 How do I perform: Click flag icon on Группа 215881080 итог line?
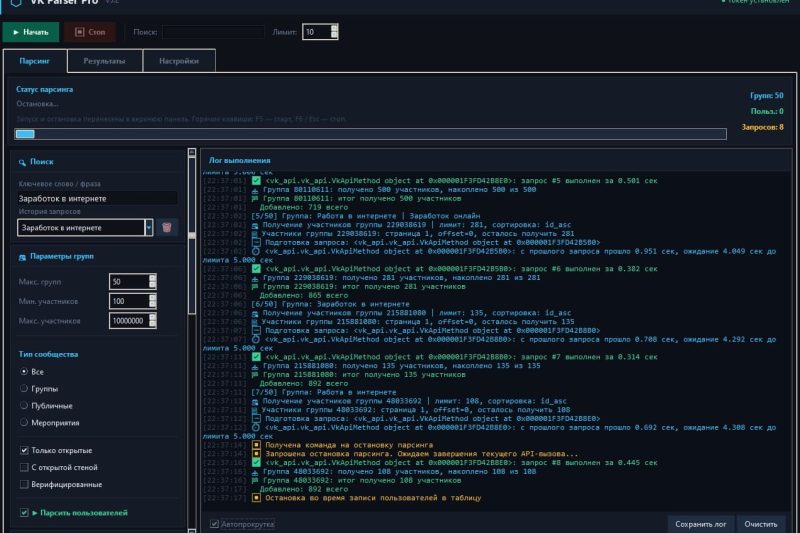[x=255, y=375]
